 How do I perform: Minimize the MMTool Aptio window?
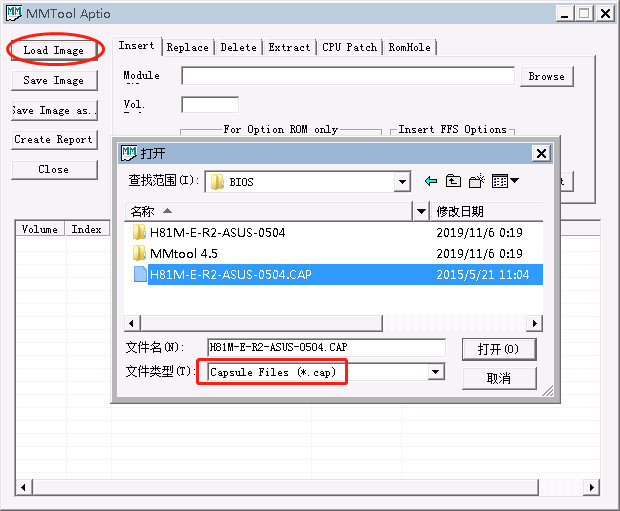click(x=565, y=13)
